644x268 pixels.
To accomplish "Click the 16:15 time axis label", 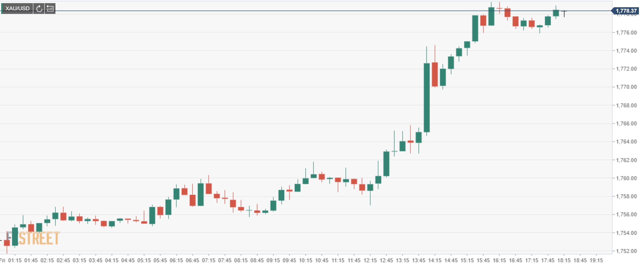I will [499, 261].
